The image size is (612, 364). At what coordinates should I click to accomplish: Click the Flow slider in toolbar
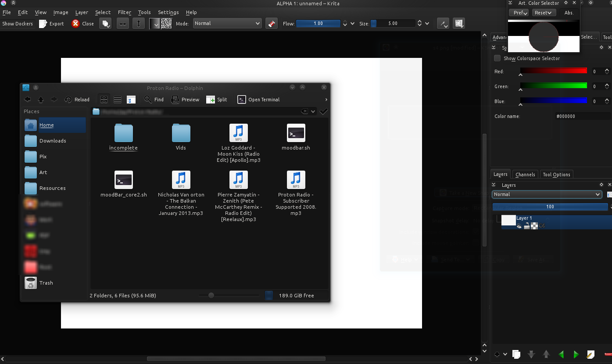tap(318, 24)
